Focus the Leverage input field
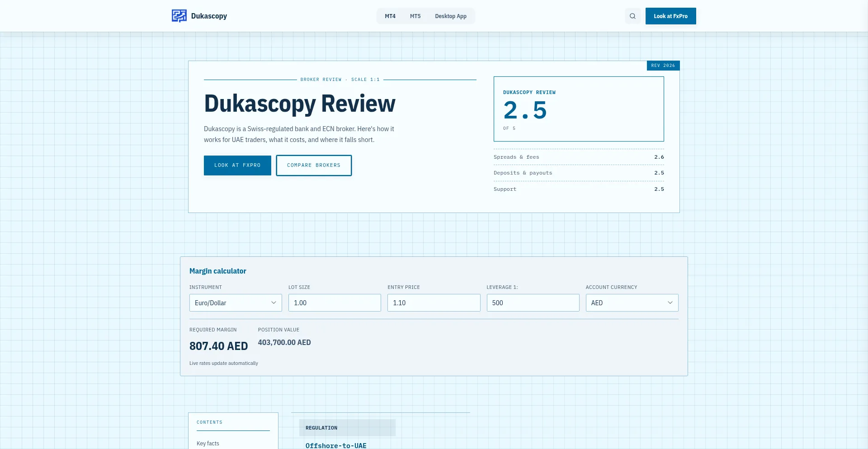868x449 pixels. click(533, 303)
